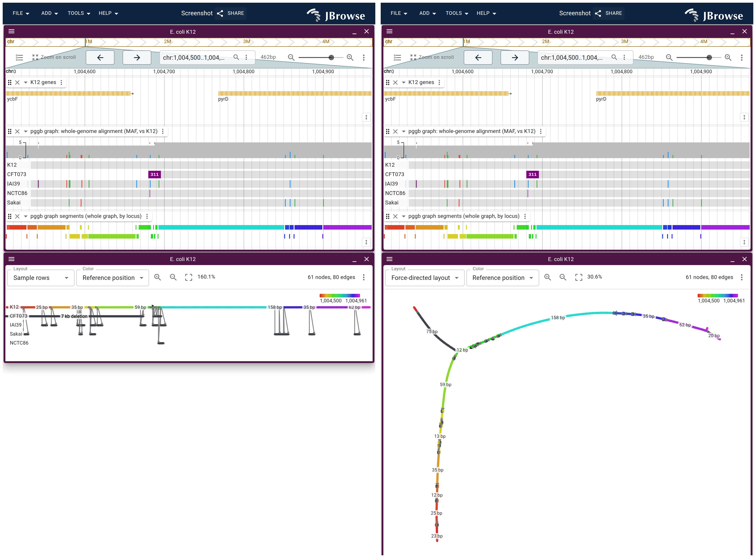This screenshot has height=558, width=756.
Task: Open location box options in left window
Action: pyautogui.click(x=246, y=58)
